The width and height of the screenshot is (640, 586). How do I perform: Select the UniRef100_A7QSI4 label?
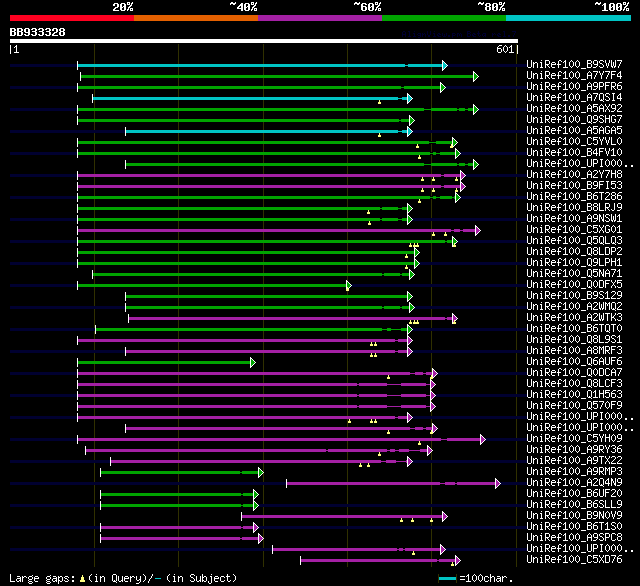574,98
